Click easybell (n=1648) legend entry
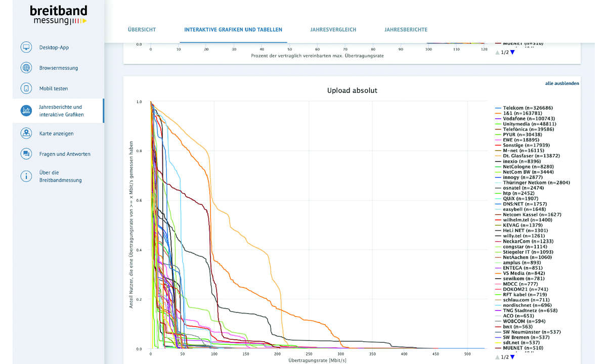Screen dimensions: 607x364 click(x=521, y=209)
